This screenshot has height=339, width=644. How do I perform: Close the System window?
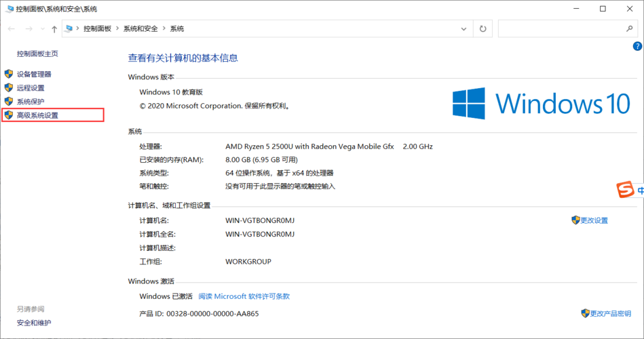click(x=629, y=9)
